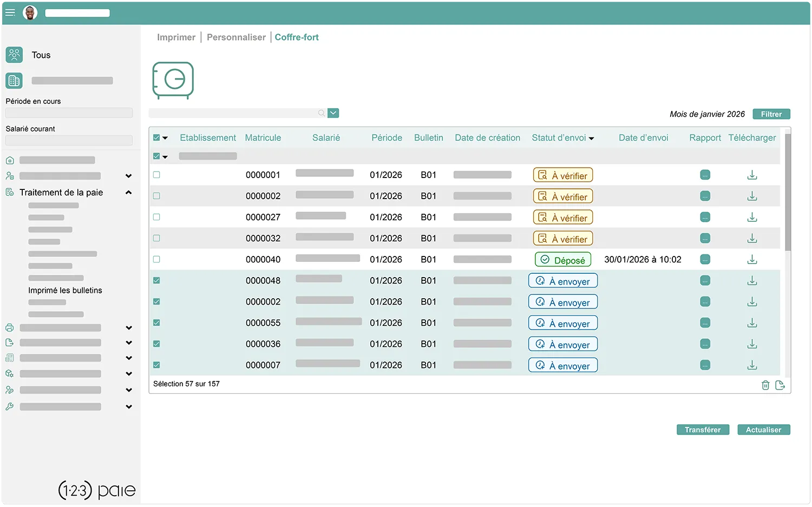Switch to the Coffre-fort tab
Screen dimensions: 812x507
(x=297, y=37)
